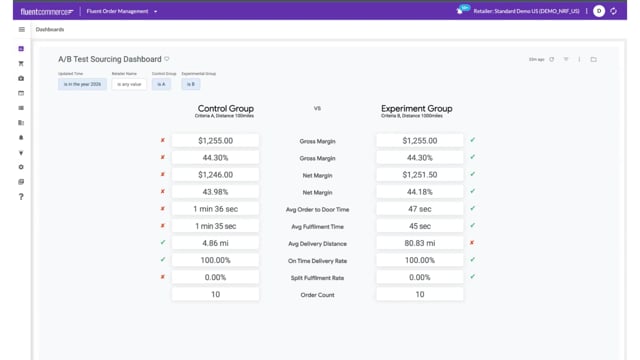
Task: Select the Control '1 min 36 sec' tile
Action: pos(215,209)
